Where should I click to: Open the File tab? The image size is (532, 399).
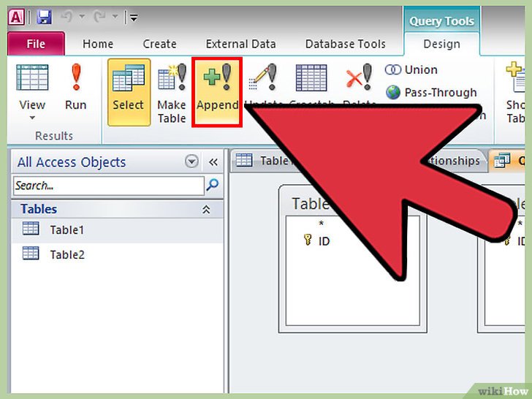(x=36, y=43)
